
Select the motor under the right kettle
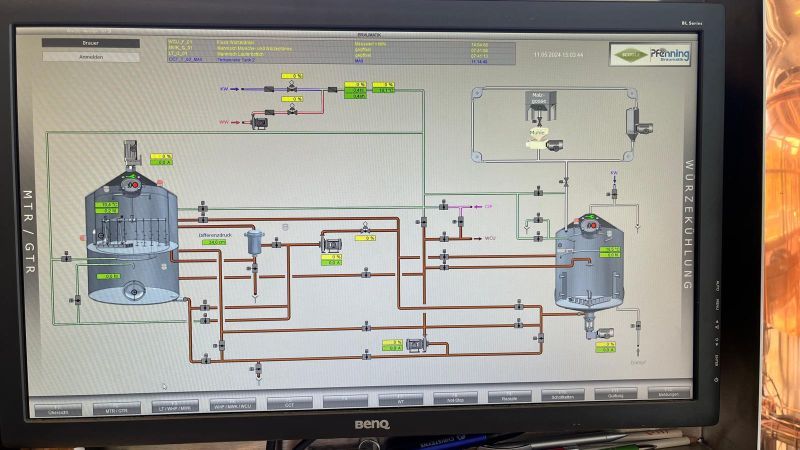(604, 333)
